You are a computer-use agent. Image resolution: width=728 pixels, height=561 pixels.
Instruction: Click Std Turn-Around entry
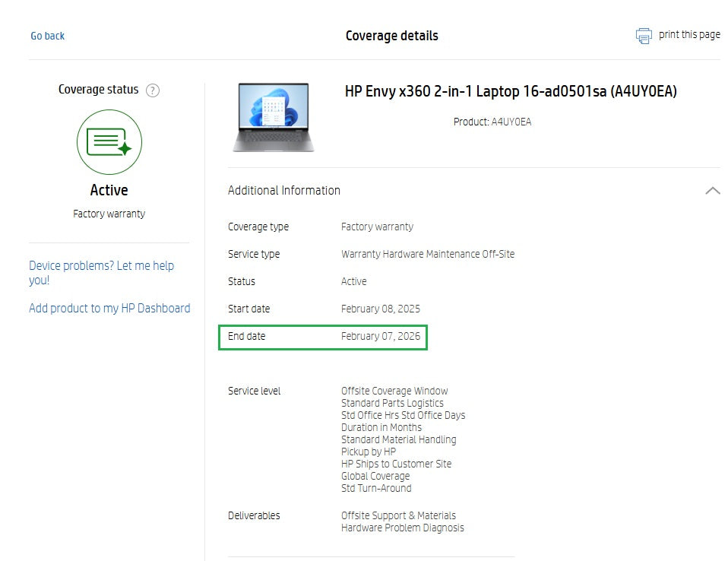pos(376,488)
